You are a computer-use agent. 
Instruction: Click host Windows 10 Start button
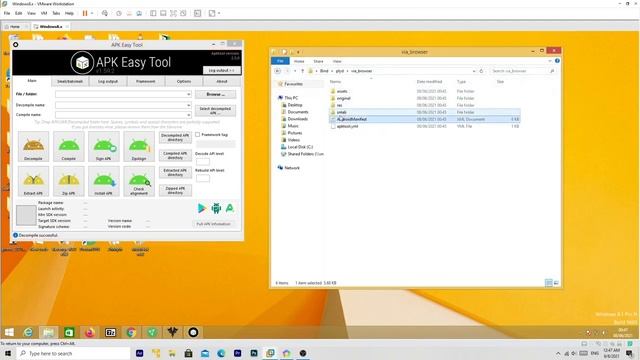[8, 353]
